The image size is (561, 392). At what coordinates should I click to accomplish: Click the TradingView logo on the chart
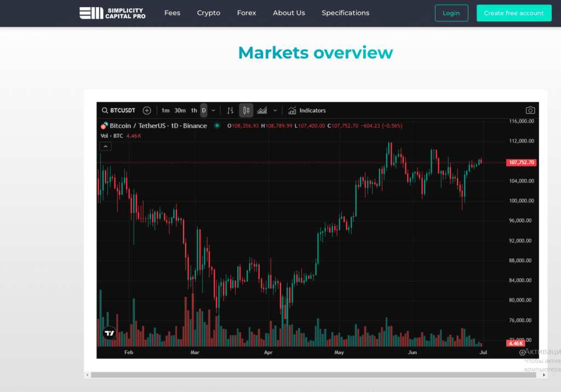click(110, 333)
